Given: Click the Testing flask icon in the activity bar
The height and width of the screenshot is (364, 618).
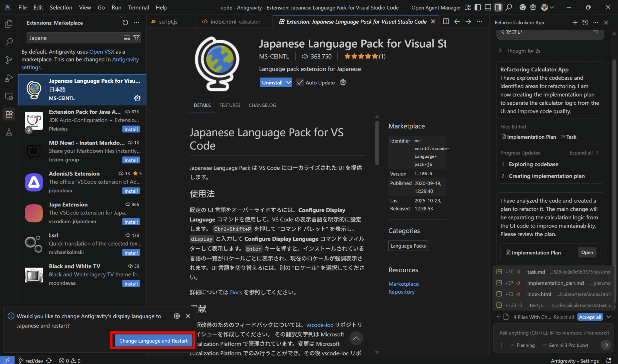Looking at the screenshot, I should [9, 132].
